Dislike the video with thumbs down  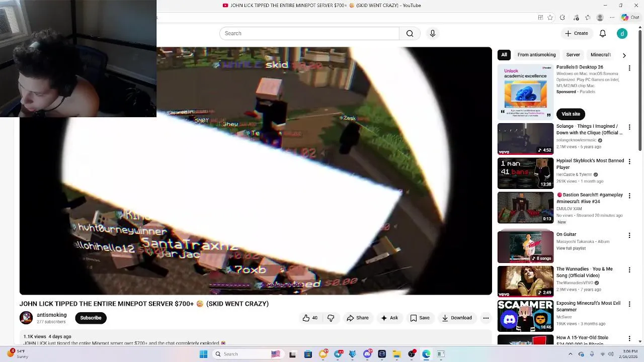(331, 318)
